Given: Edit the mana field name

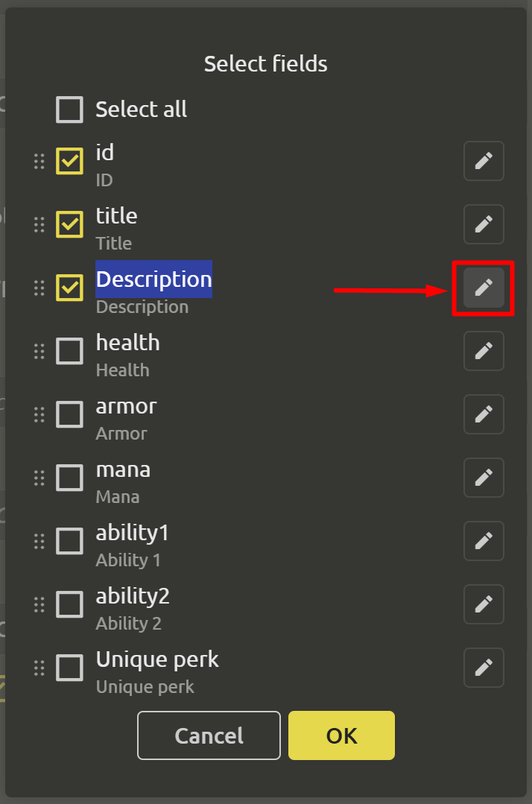Looking at the screenshot, I should click(484, 478).
